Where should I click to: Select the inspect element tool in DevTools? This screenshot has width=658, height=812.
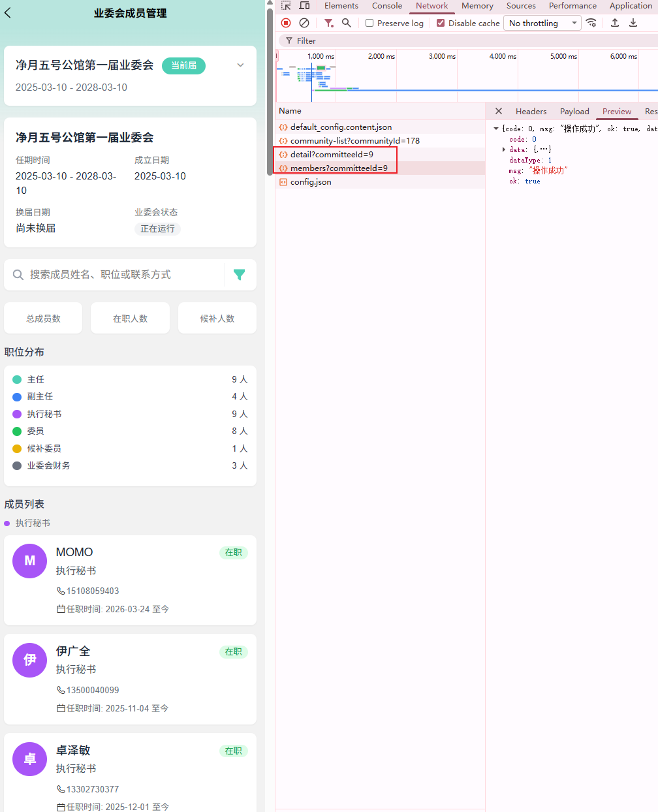pyautogui.click(x=285, y=5)
